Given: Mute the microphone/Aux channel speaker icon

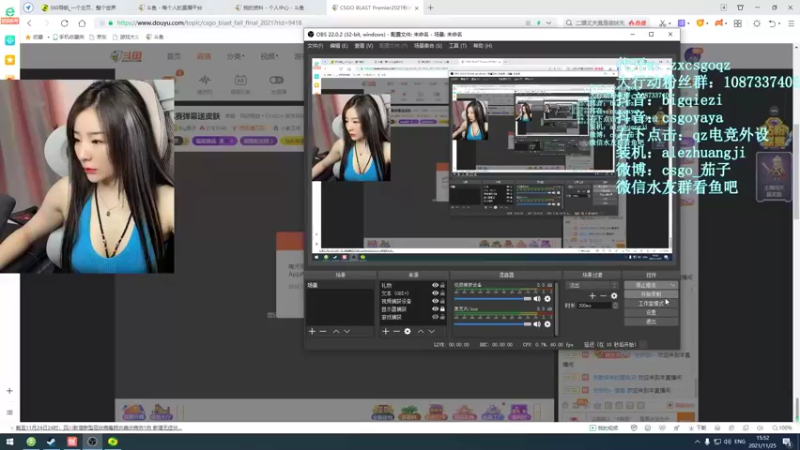Looking at the screenshot, I should click(x=537, y=324).
